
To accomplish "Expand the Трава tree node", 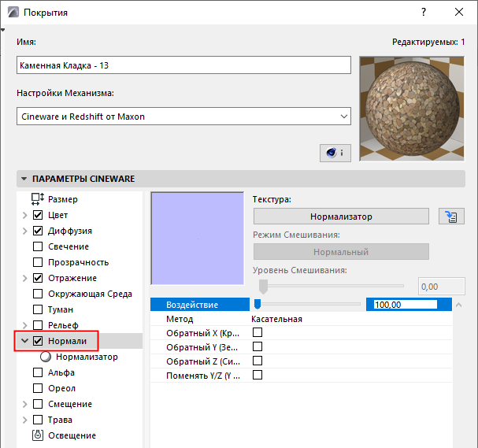I will click(25, 420).
